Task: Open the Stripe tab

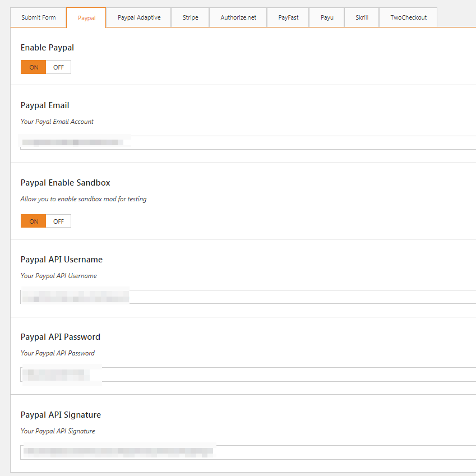Action: (x=190, y=17)
